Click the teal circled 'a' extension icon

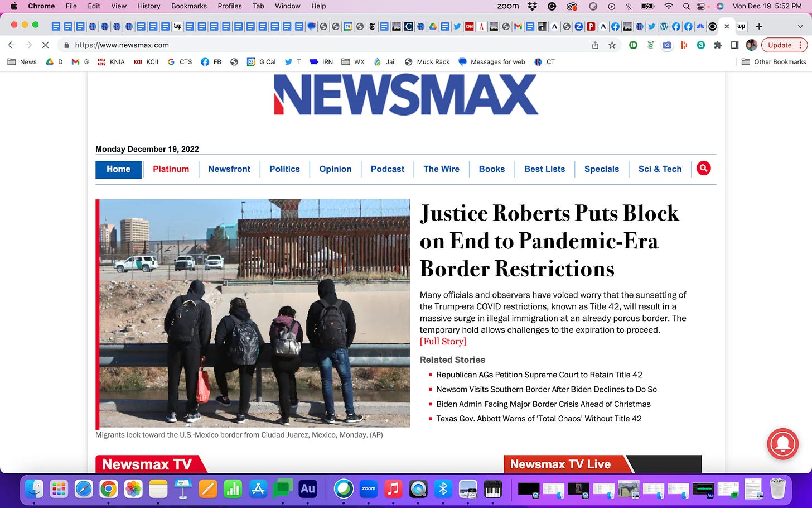pos(701,45)
